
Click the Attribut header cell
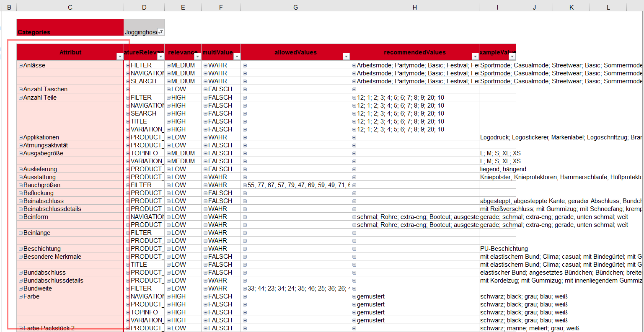[x=70, y=52]
